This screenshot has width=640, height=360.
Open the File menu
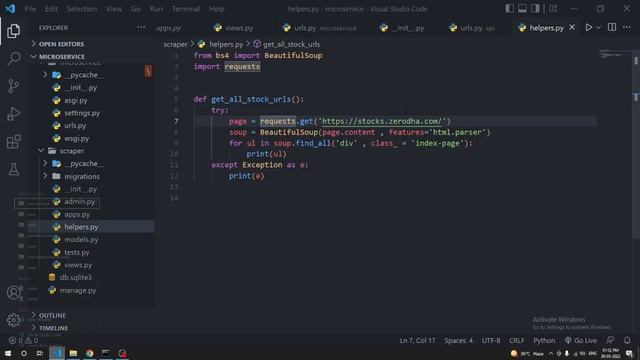(30, 9)
